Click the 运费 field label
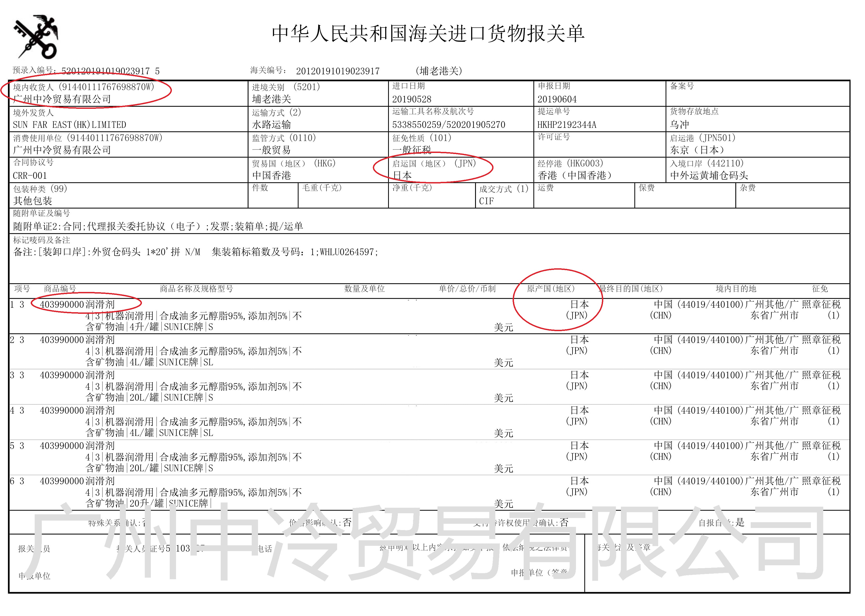Screen dimensions: 865x616 point(545,188)
